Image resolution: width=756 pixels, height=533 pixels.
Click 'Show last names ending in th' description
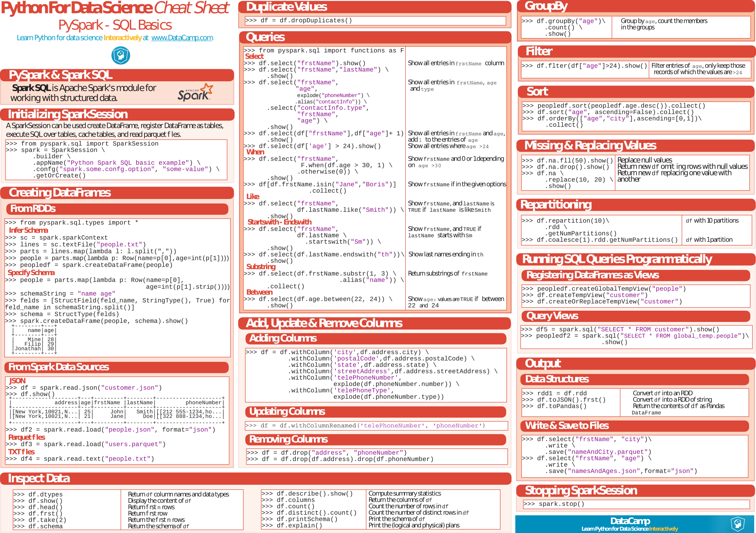[x=446, y=254]
